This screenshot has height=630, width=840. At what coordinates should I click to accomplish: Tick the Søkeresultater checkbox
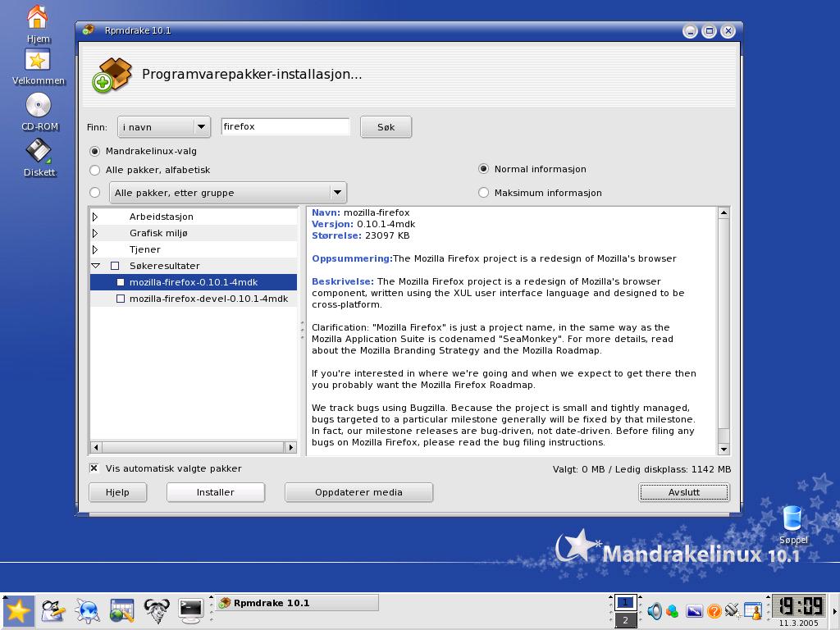click(115, 266)
